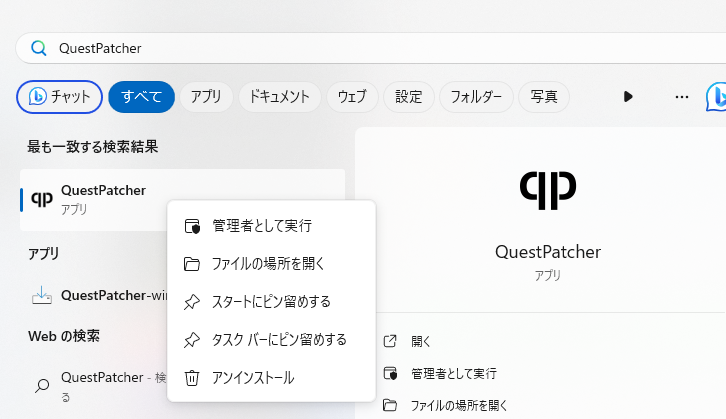The width and height of the screenshot is (726, 419).
Task: Click 開く in the details pane
Action: point(421,341)
